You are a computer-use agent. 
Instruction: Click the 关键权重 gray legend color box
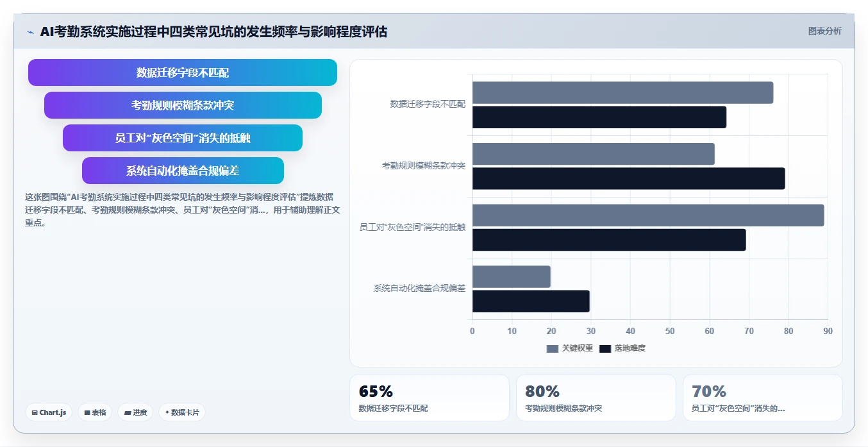(553, 348)
